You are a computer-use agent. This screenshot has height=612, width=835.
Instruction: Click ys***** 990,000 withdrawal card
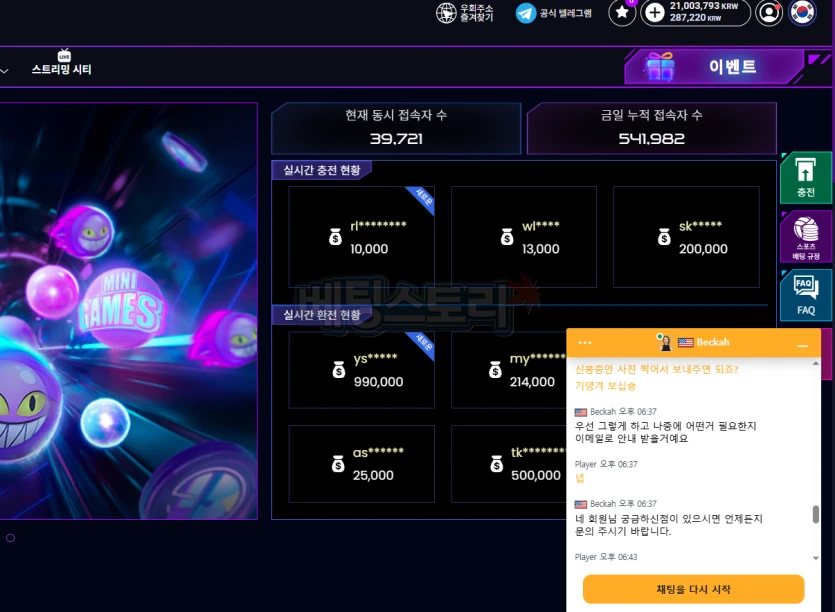pyautogui.click(x=362, y=370)
